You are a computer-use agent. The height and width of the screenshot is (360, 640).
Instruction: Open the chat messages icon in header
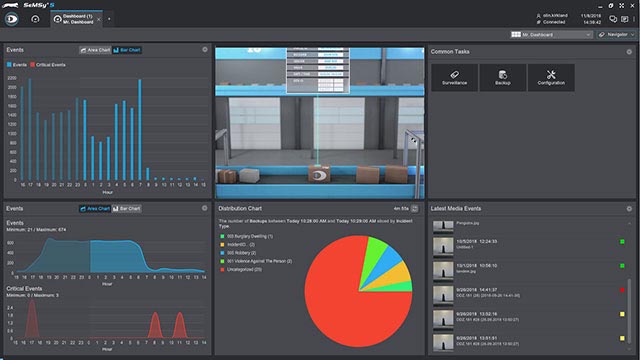[613, 19]
